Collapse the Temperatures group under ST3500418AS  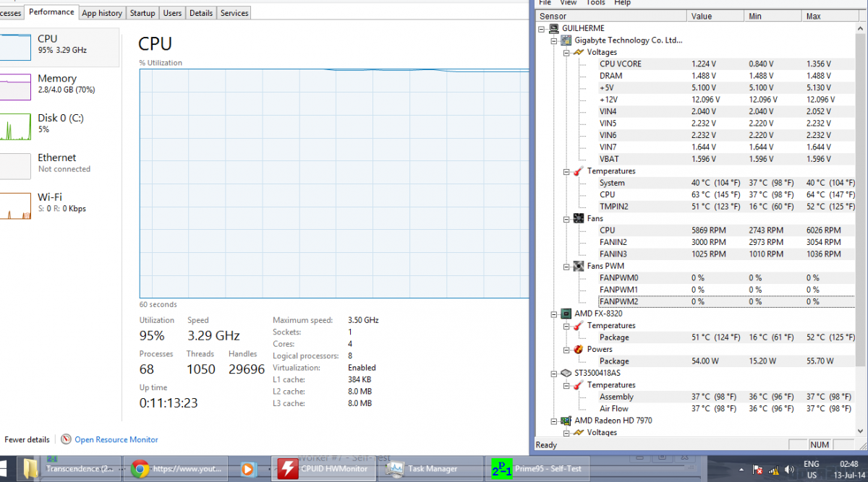(x=567, y=385)
